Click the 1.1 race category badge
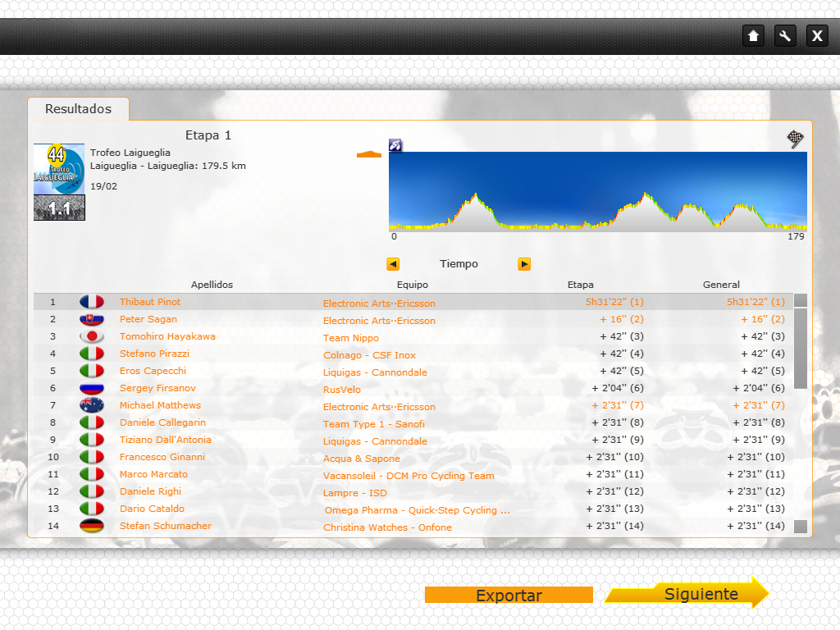Image resolution: width=840 pixels, height=630 pixels. 59,208
